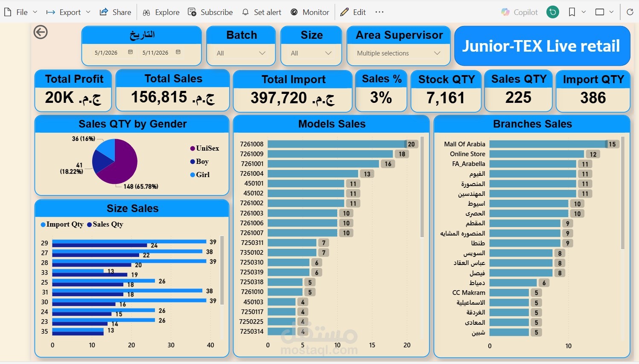Open the Batch dropdown
This screenshot has height=364, width=639.
(x=241, y=53)
